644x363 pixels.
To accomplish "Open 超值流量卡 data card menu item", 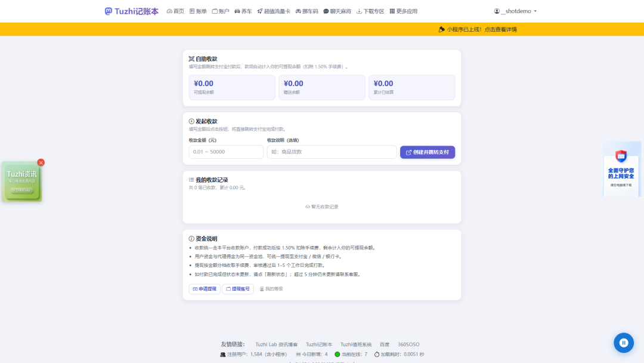I will [x=274, y=11].
